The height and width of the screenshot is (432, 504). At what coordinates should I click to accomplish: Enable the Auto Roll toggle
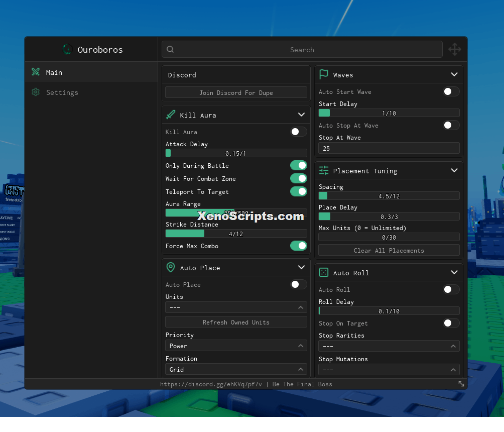pyautogui.click(x=451, y=289)
